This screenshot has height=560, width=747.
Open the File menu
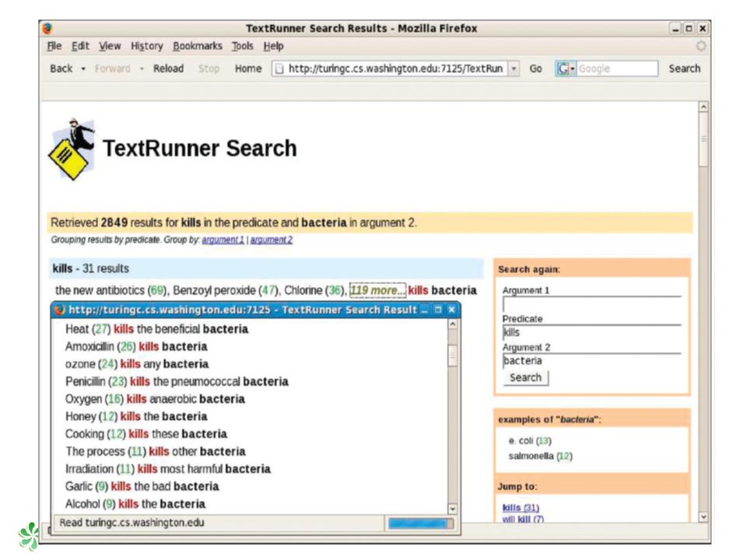pos(54,46)
